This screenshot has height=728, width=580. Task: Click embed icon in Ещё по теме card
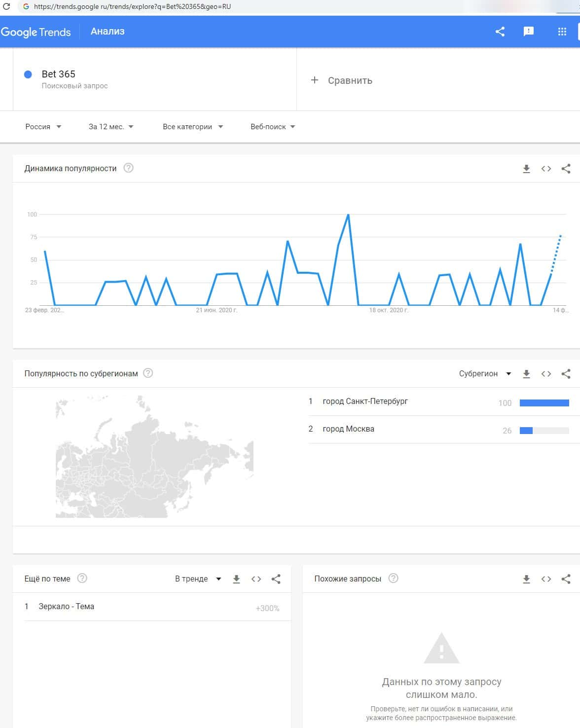[256, 579]
